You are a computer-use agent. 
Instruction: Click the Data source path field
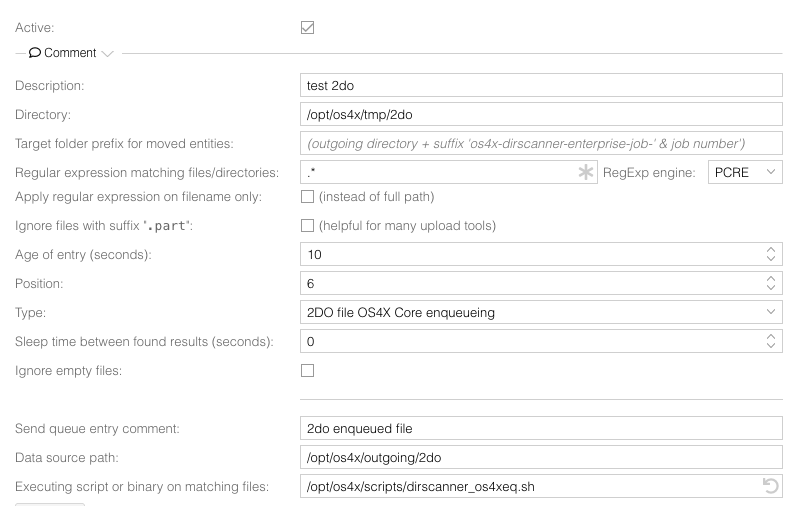[541, 458]
